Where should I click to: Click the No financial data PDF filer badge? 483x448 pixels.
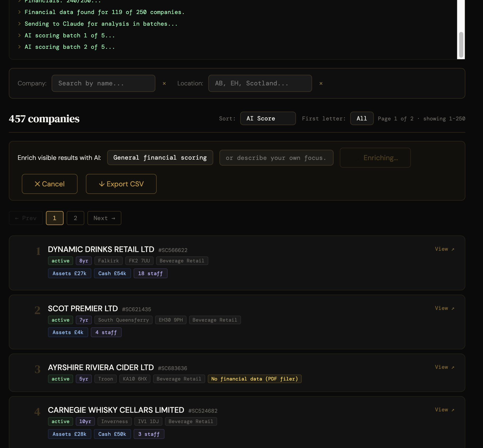click(254, 379)
